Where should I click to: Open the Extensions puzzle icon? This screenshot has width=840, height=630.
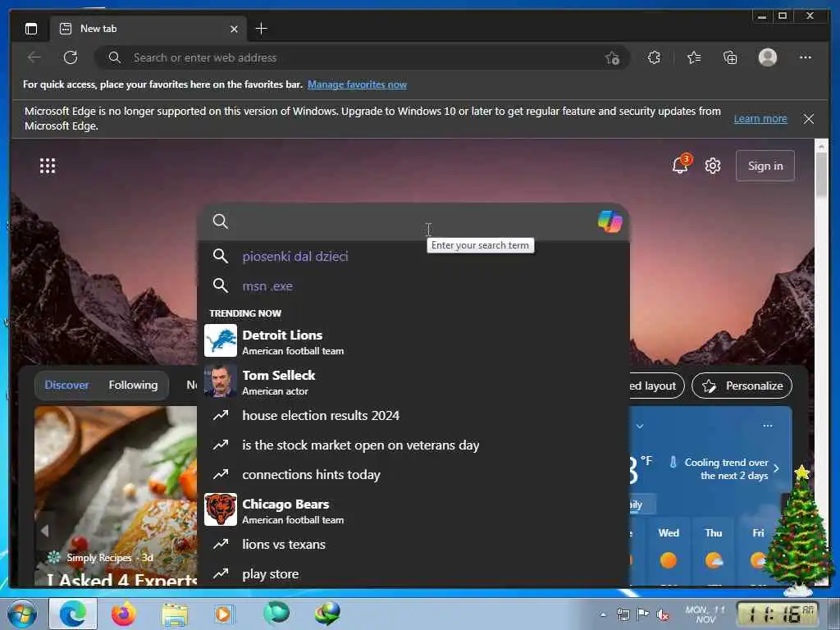pyautogui.click(x=654, y=57)
